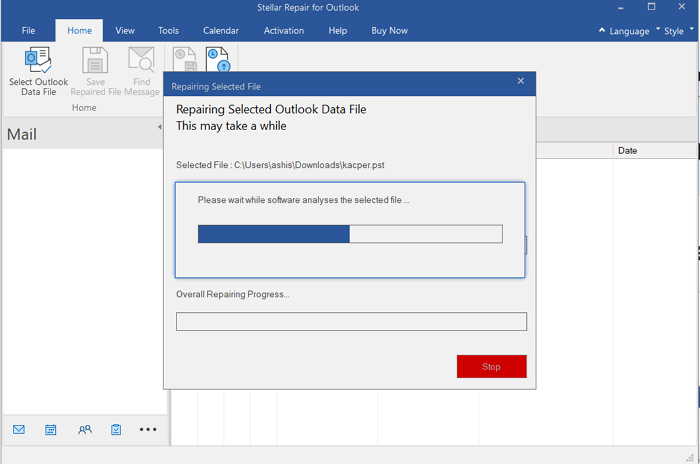Open the Tools tab
Screen dimensions: 700x464
[x=168, y=30]
